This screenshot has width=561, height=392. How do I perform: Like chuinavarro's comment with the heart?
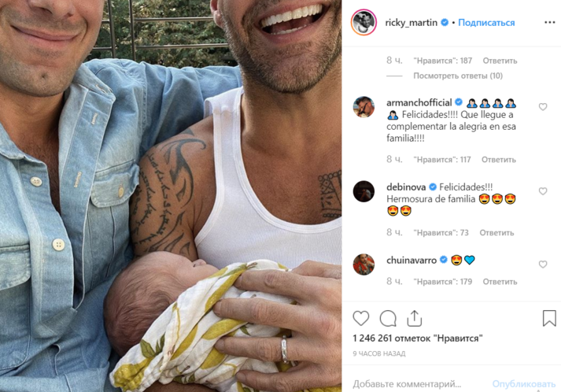pyautogui.click(x=543, y=264)
